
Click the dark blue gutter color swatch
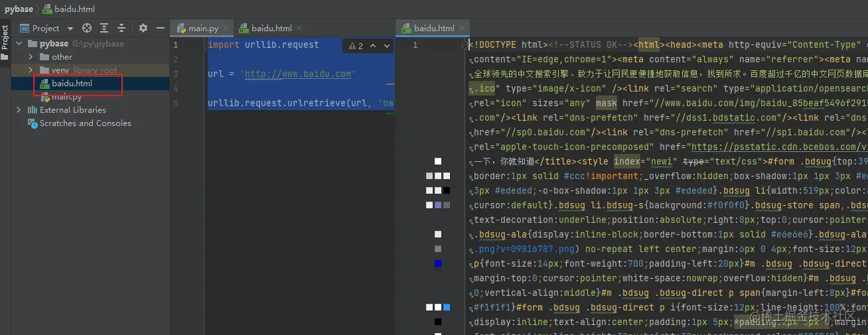click(x=438, y=264)
